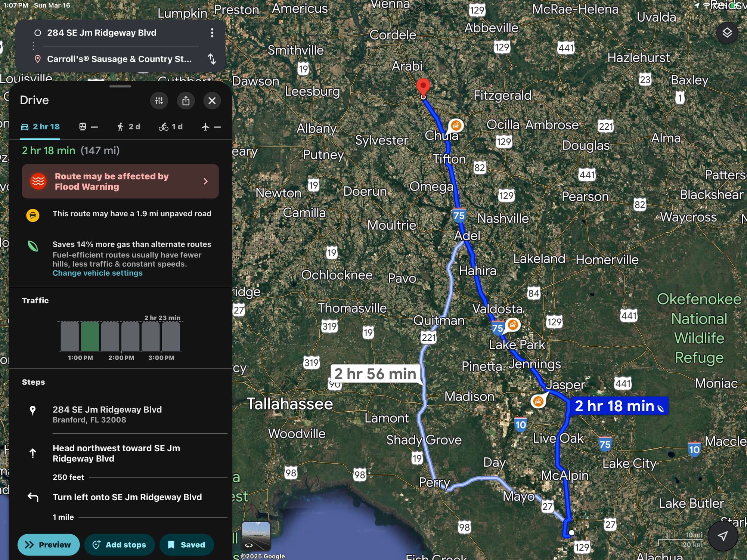Select the green traffic time bar
The image size is (747, 560).
90,336
